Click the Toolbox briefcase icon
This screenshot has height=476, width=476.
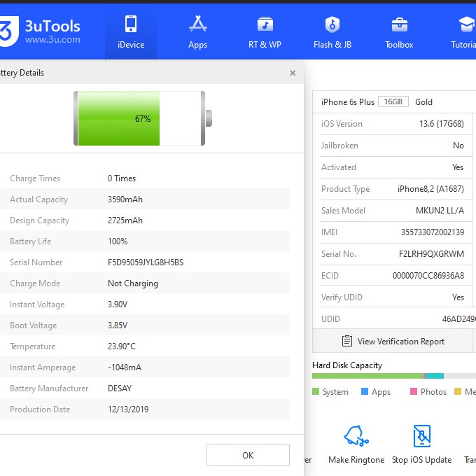(400, 24)
